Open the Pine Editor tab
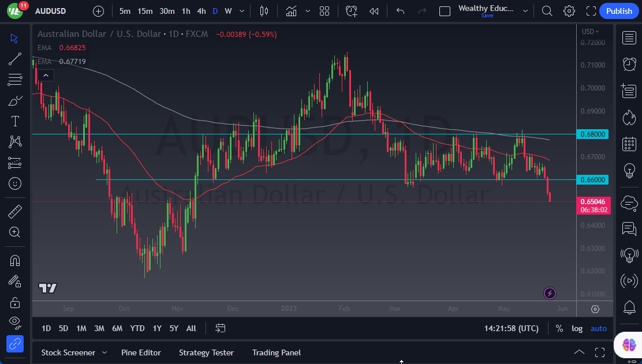Viewport: 642px width, 364px height. point(141,352)
